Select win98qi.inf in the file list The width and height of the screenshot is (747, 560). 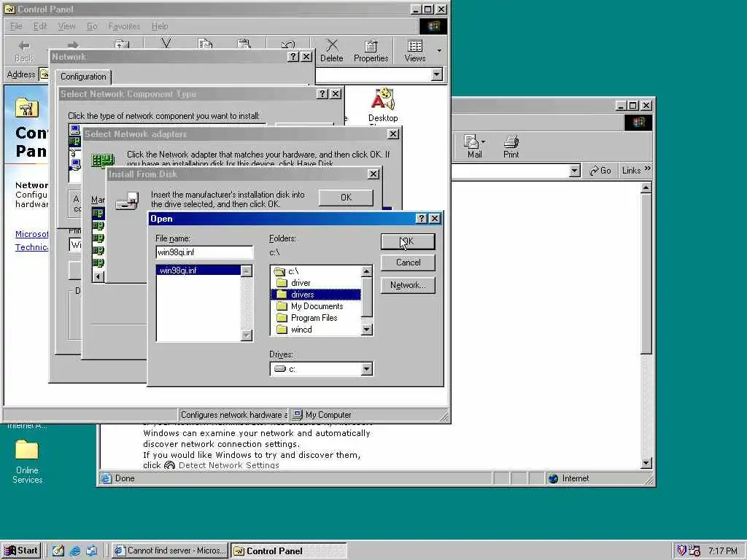(198, 271)
